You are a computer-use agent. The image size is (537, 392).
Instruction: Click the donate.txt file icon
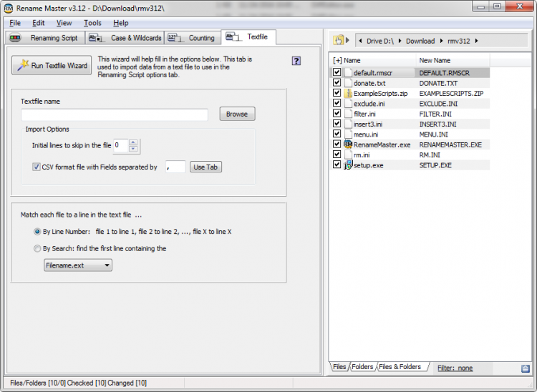pyautogui.click(x=348, y=83)
